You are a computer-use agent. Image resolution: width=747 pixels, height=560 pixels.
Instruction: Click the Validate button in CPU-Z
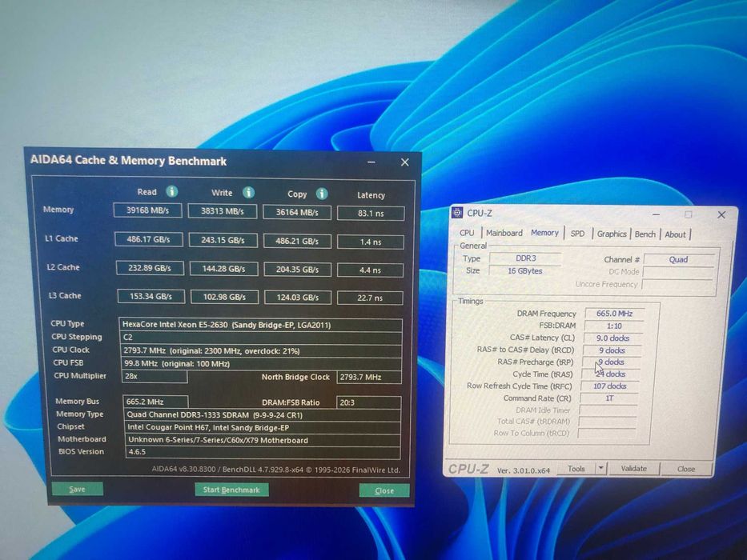(633, 469)
